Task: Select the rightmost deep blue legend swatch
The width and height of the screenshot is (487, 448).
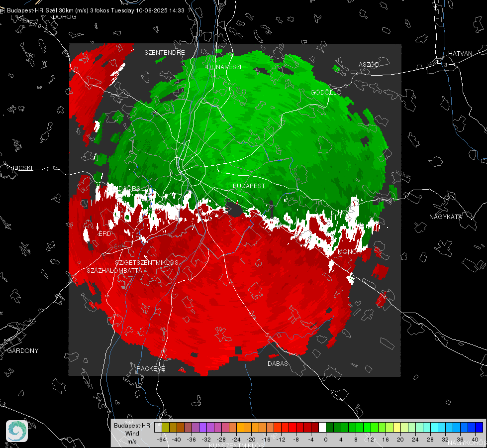Action: 479,427
